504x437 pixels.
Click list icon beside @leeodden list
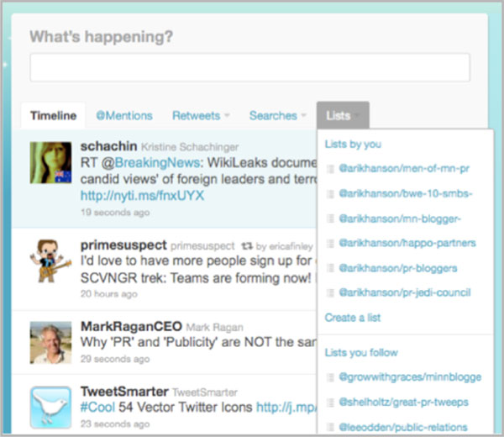(330, 427)
